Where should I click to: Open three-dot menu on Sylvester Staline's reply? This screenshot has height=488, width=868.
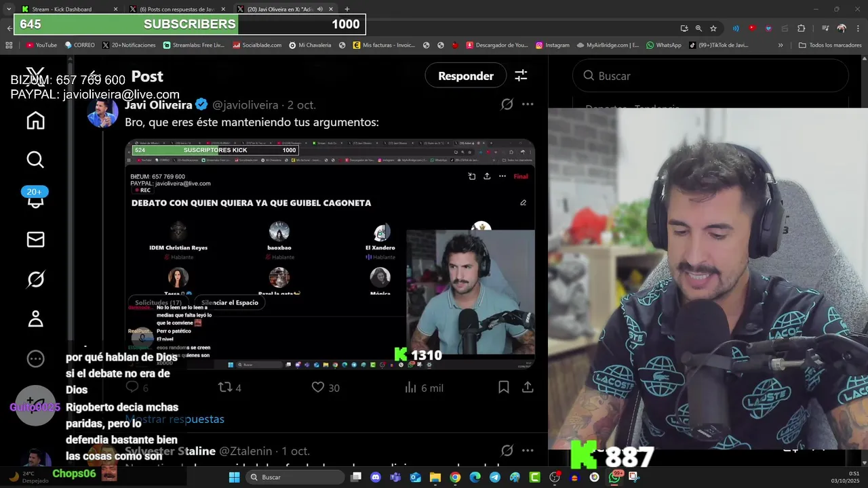528,451
